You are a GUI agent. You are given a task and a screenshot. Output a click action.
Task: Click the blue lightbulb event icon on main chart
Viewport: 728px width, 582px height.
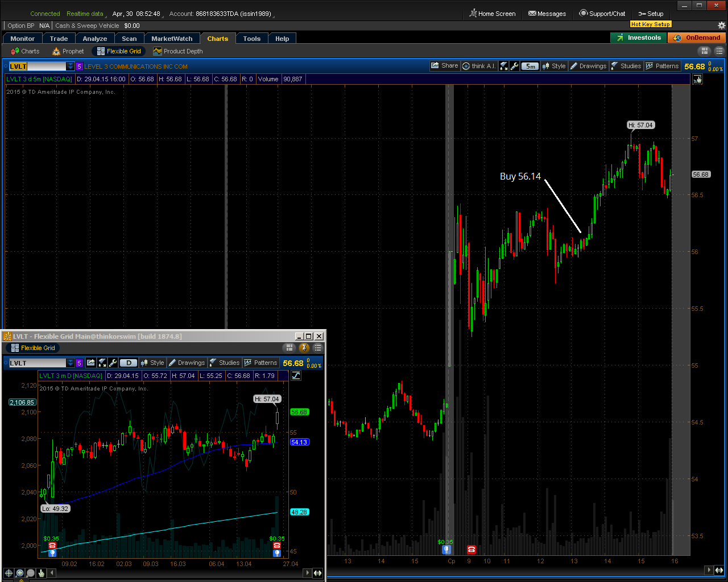point(446,549)
